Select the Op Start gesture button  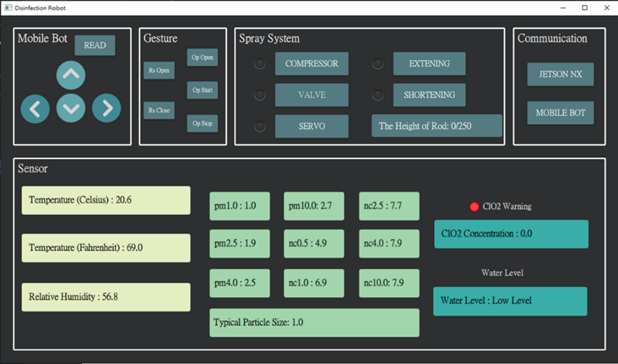pyautogui.click(x=202, y=90)
